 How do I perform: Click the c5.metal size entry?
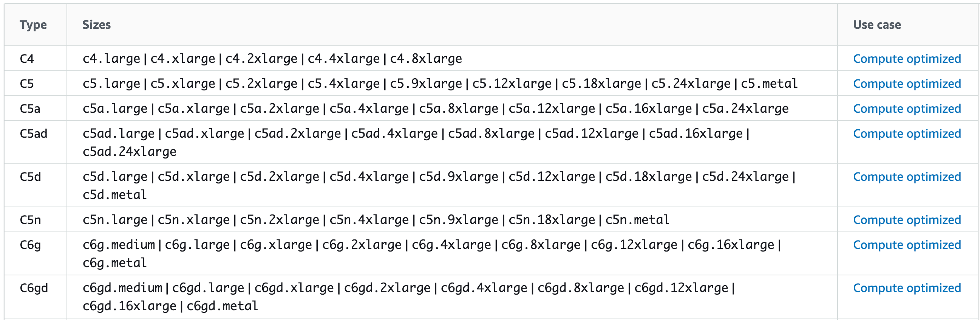(x=769, y=84)
